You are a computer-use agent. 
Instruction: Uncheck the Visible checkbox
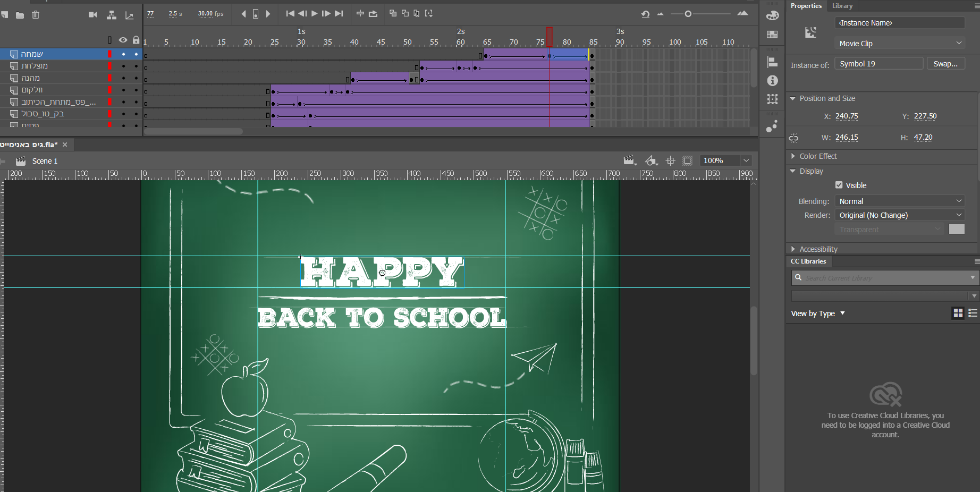(x=839, y=185)
